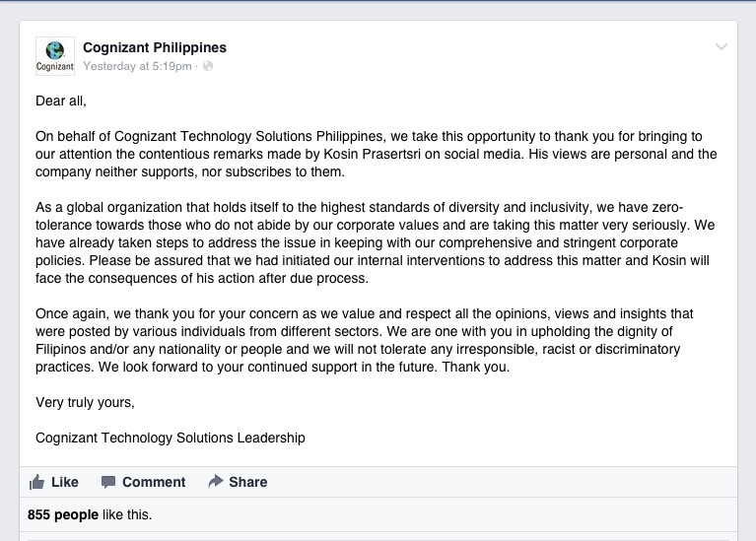Click the paragraph starting 'Once again, we thank'
The height and width of the screenshot is (541, 756).
(365, 340)
